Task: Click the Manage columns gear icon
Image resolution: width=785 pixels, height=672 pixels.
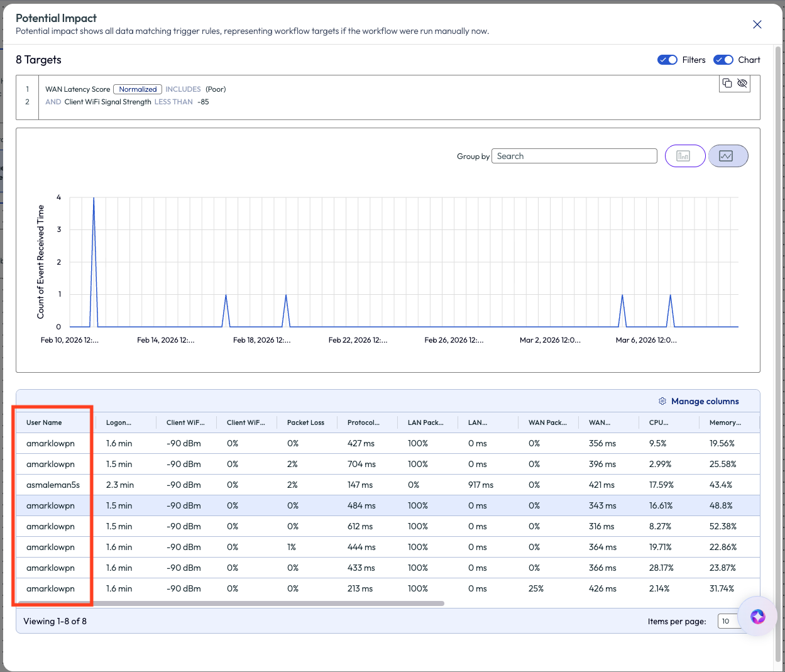Action: click(662, 401)
